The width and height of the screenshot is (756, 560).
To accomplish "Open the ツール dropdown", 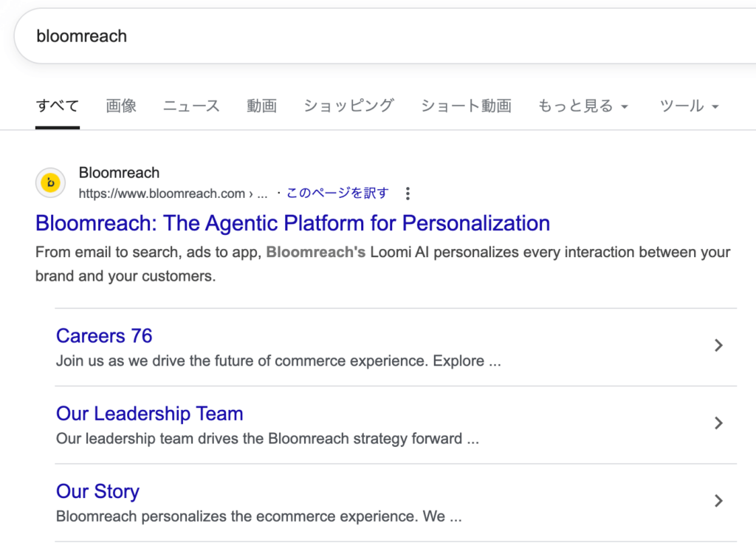I will click(x=689, y=106).
